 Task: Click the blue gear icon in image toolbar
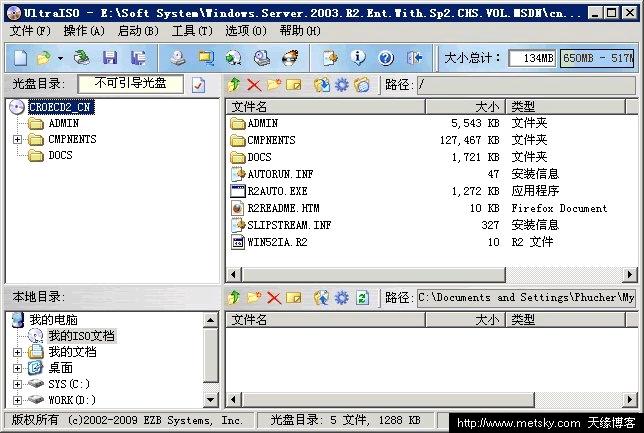342,85
